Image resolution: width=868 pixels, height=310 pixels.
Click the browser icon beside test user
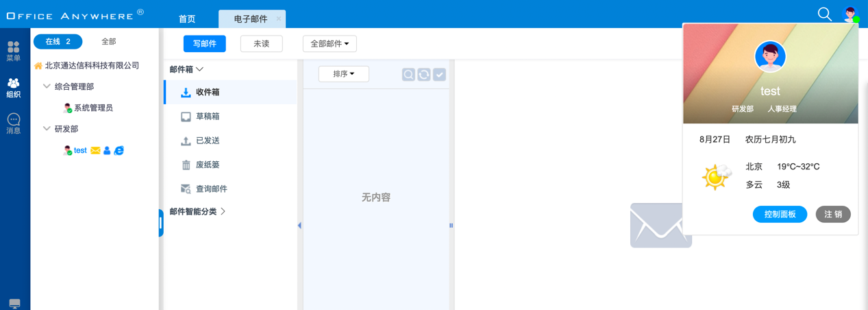pyautogui.click(x=119, y=150)
